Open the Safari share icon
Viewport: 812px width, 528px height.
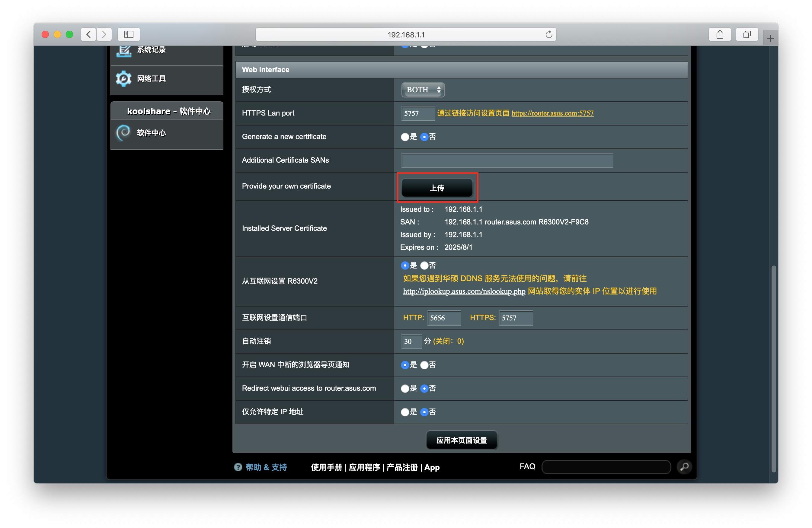point(720,34)
